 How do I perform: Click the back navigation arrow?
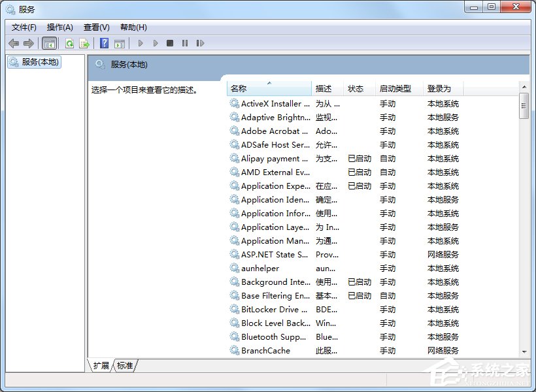coord(13,43)
